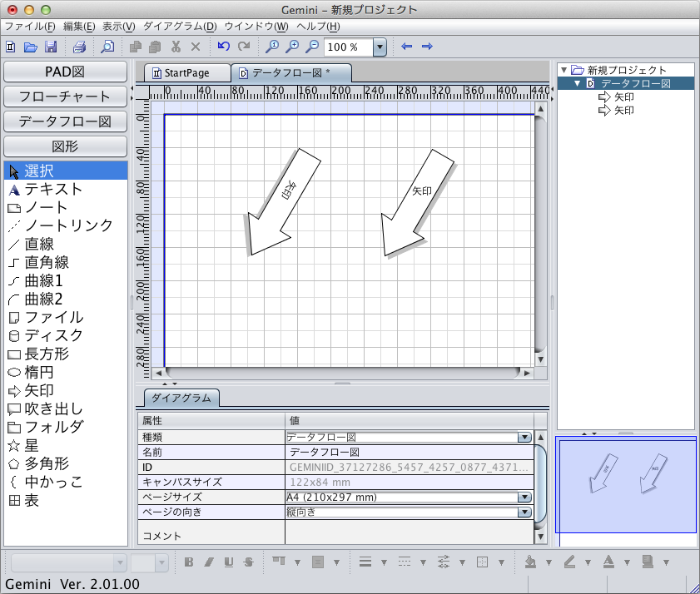700x594 pixels.
Task: Collapse the データフロー図 tree node
Action: 578,83
